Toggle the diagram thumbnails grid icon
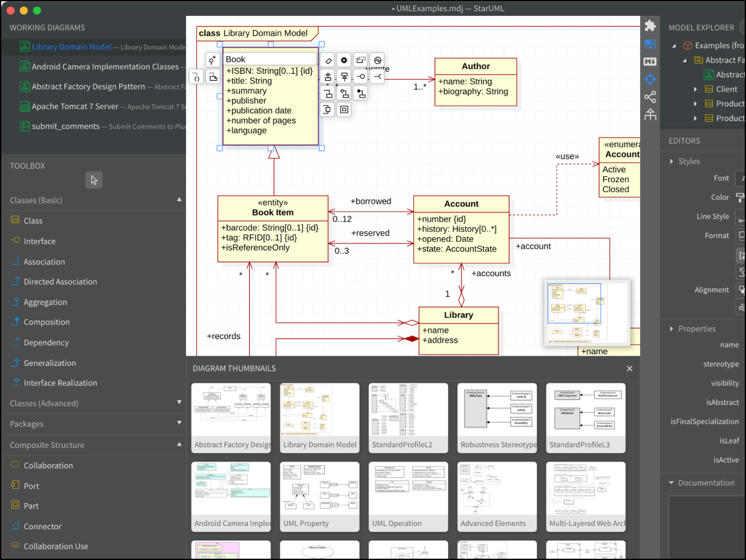Screen dimensions: 746x560 (650, 44)
